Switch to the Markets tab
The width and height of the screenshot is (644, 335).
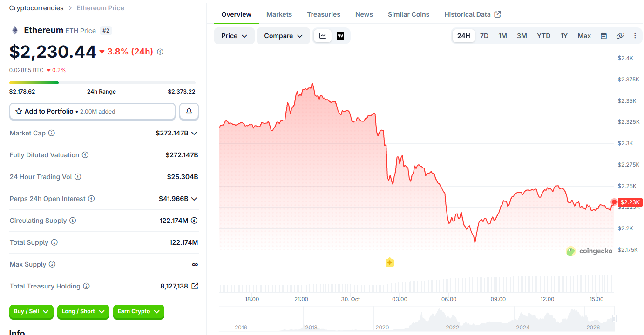click(x=279, y=14)
